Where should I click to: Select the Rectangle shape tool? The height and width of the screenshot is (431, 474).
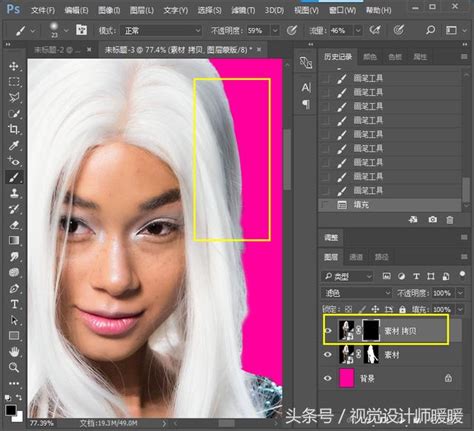click(14, 336)
